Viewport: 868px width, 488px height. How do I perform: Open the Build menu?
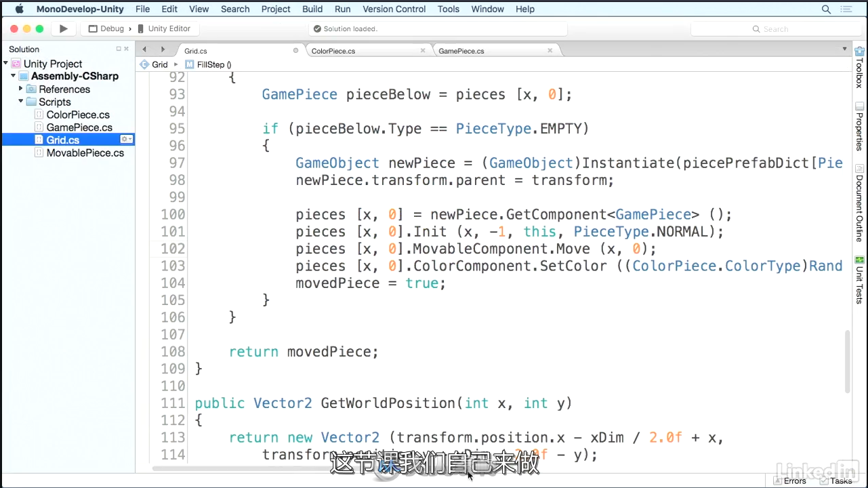point(312,9)
